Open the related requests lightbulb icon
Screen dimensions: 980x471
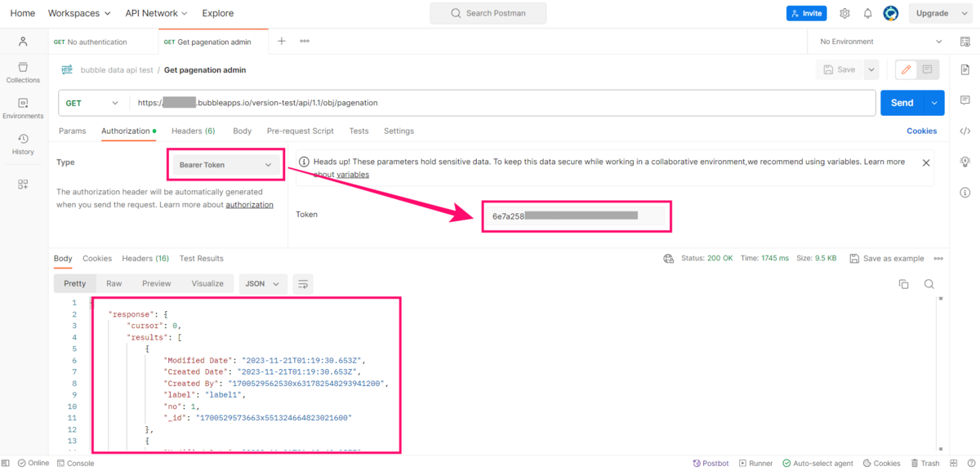coord(964,162)
